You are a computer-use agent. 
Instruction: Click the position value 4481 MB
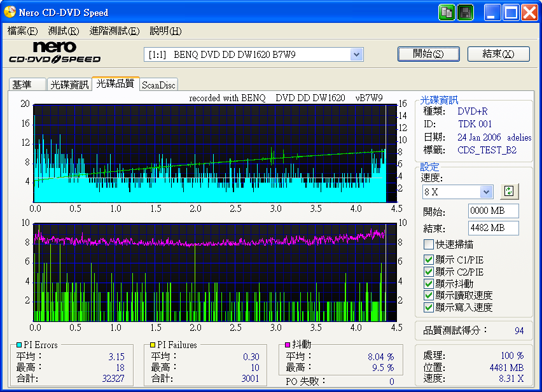click(x=506, y=367)
